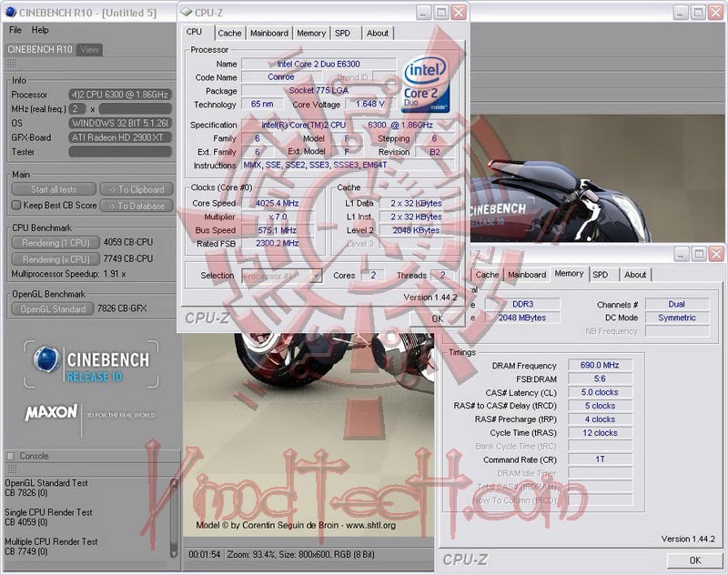Viewport: 728px width, 575px height.
Task: Click the Core Voltage 1.648 V value
Action: [370, 104]
